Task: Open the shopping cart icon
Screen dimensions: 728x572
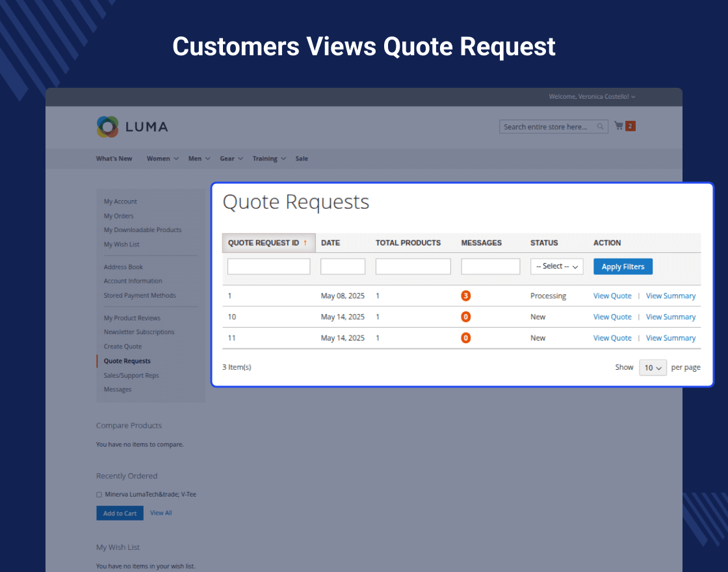Action: 619,126
